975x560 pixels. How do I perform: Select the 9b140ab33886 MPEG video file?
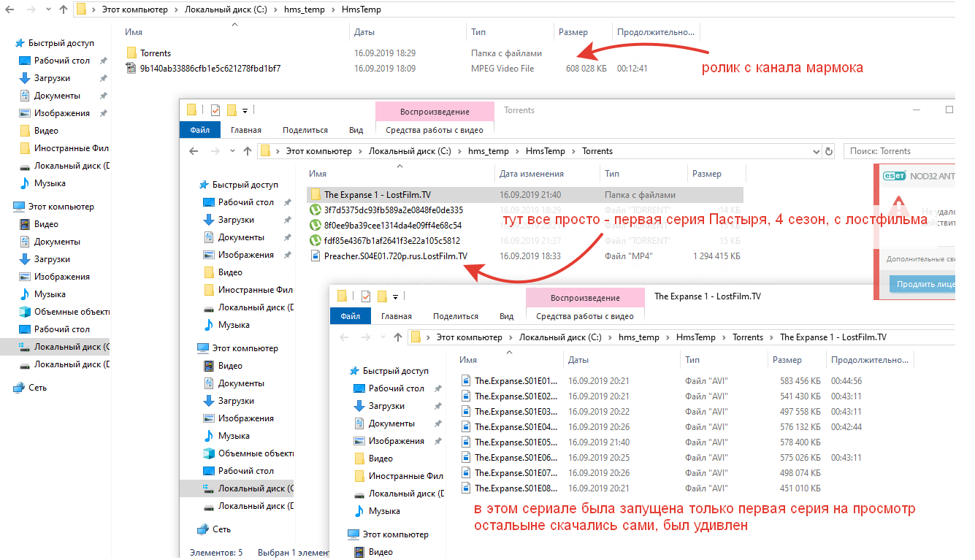210,69
